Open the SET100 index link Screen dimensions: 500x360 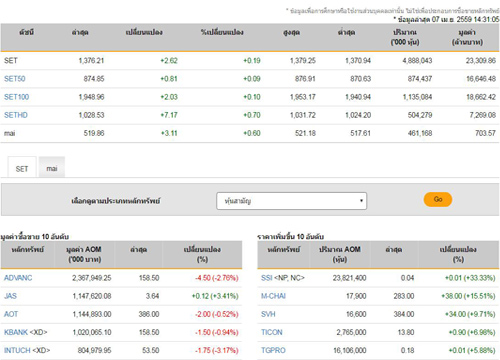pyautogui.click(x=16, y=97)
